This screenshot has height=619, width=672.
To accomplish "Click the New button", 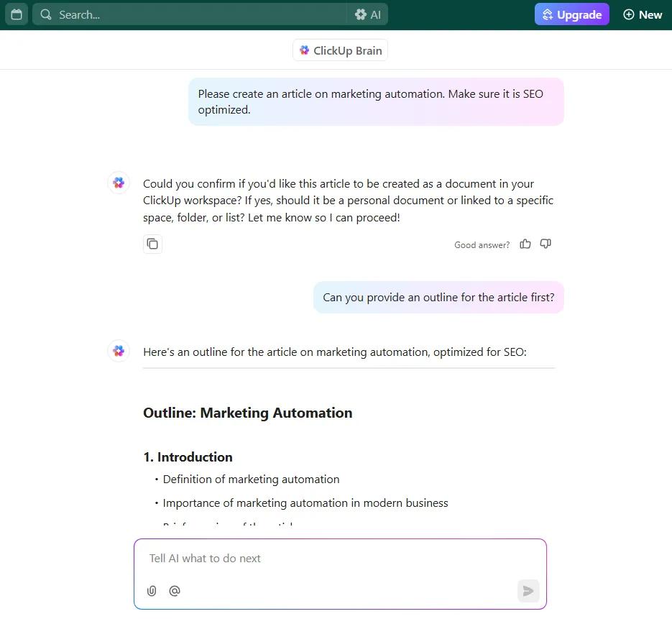I will pos(643,14).
